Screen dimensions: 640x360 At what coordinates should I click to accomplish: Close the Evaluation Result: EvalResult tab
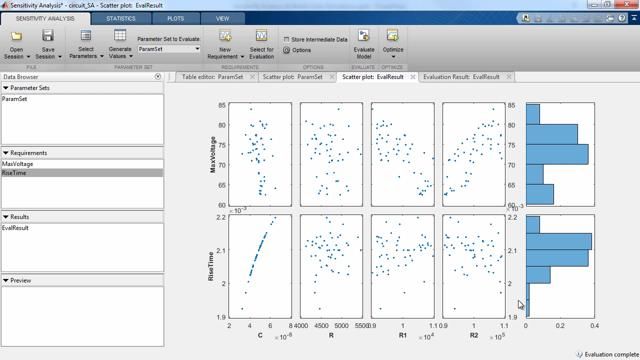pos(509,77)
